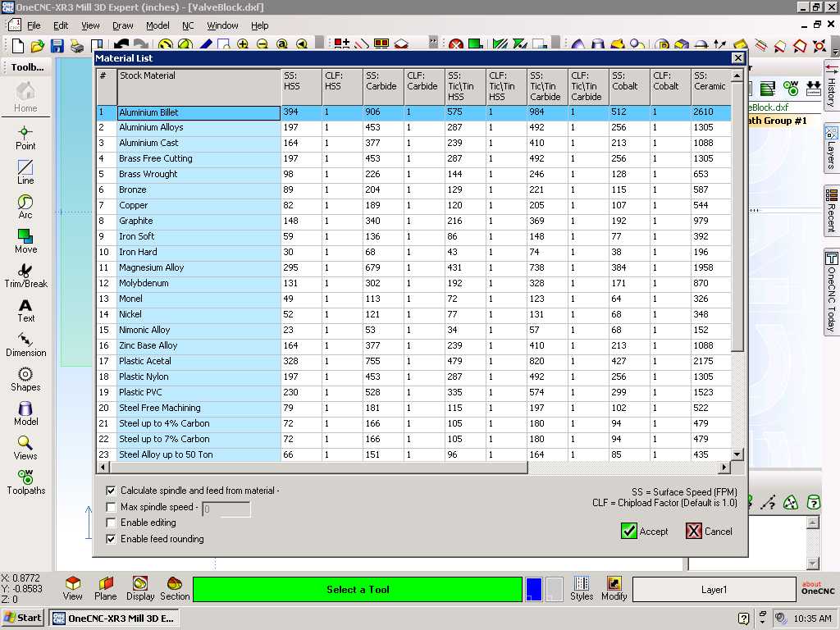
Task: Open the Views magnifier tool
Action: point(25,449)
